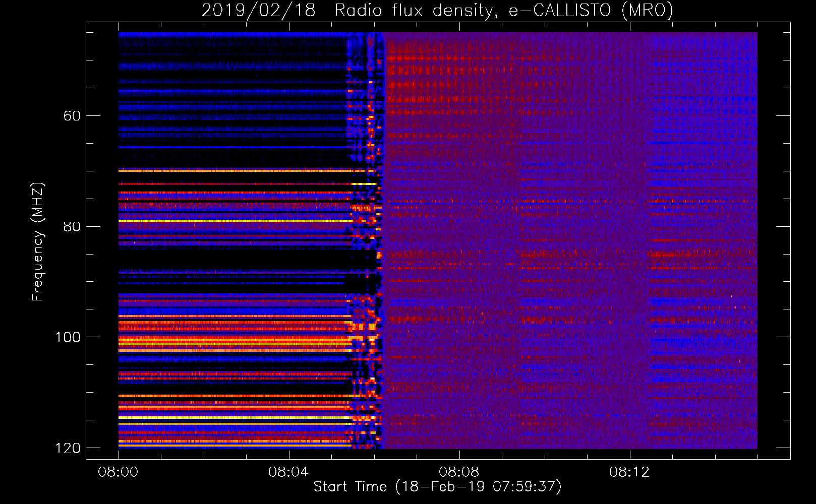
Task: Click the 08:00 time tick label
Action: click(x=118, y=472)
